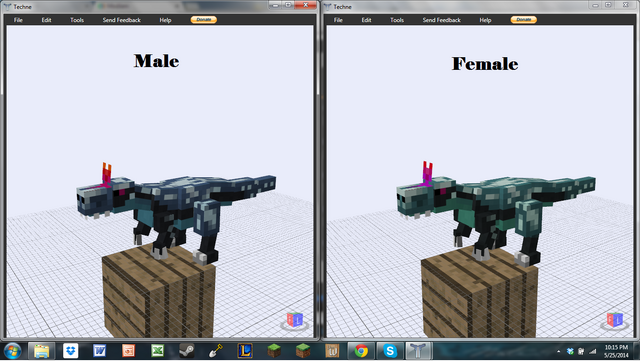Click Donate button in left Techne window
640x362 pixels.
point(204,20)
